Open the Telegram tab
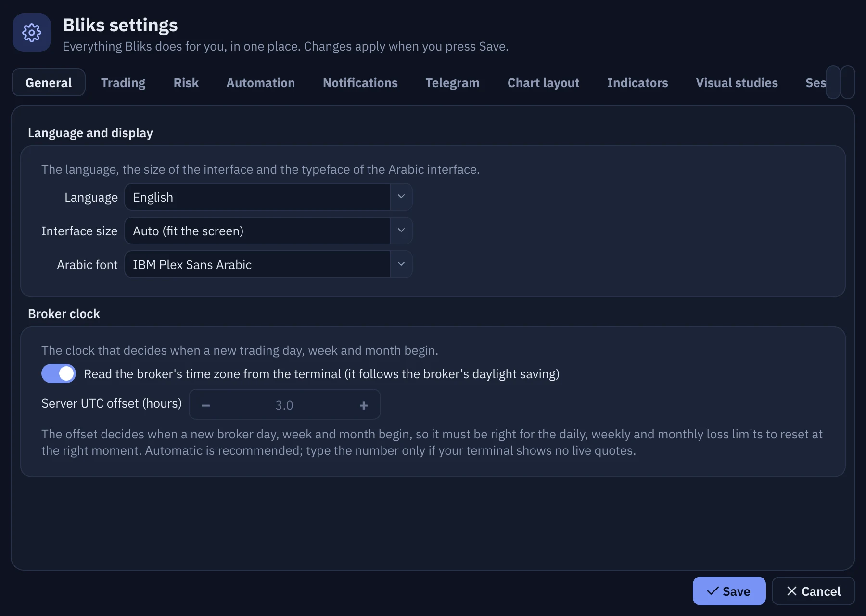The width and height of the screenshot is (866, 616). [453, 82]
